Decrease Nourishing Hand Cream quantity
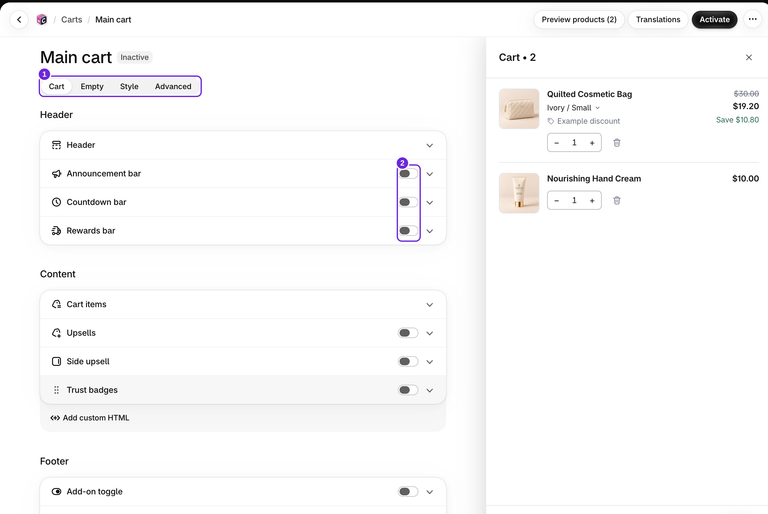768x514 pixels. point(556,200)
